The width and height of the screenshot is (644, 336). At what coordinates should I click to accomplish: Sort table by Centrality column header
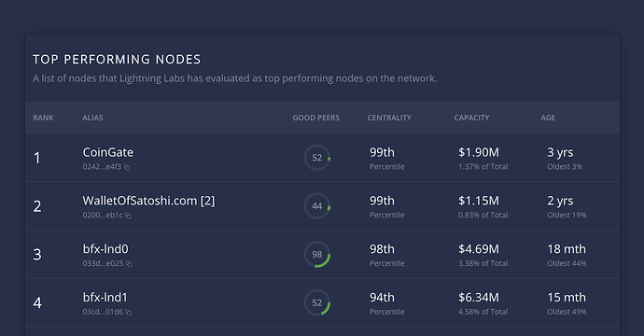click(389, 118)
